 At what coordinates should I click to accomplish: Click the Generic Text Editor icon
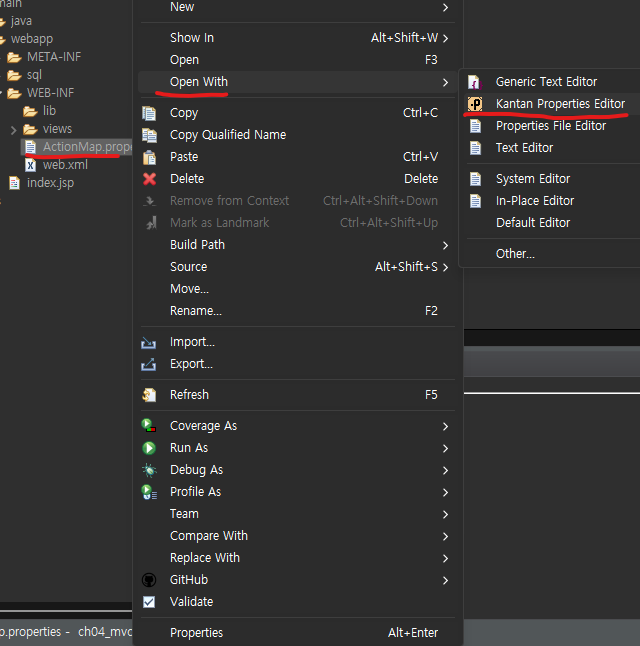[474, 82]
